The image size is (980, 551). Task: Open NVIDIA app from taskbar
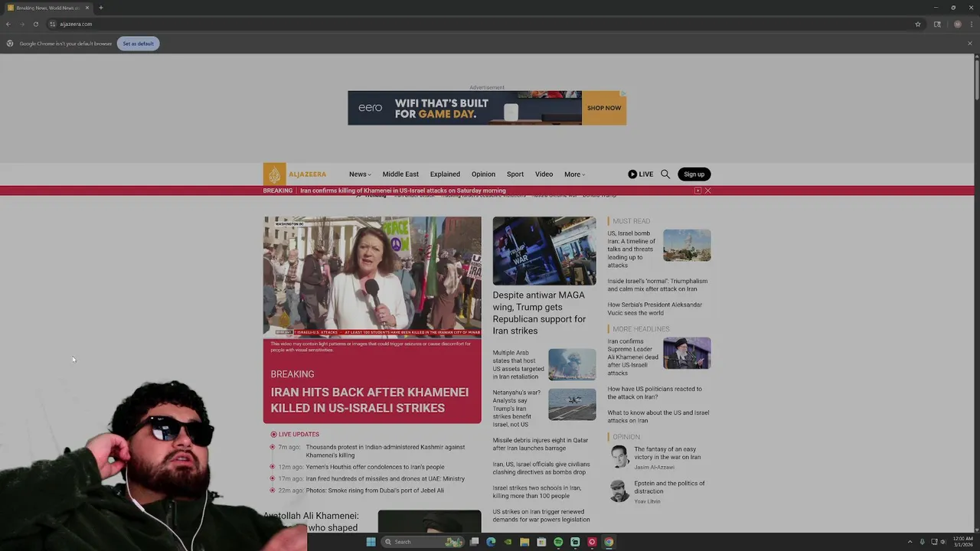tap(508, 542)
